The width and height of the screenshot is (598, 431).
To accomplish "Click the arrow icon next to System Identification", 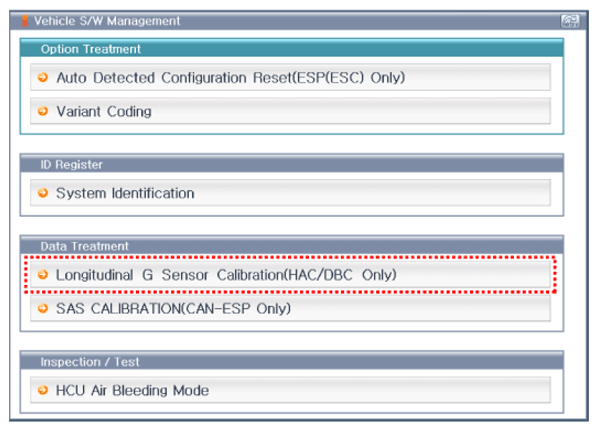I will [x=43, y=193].
